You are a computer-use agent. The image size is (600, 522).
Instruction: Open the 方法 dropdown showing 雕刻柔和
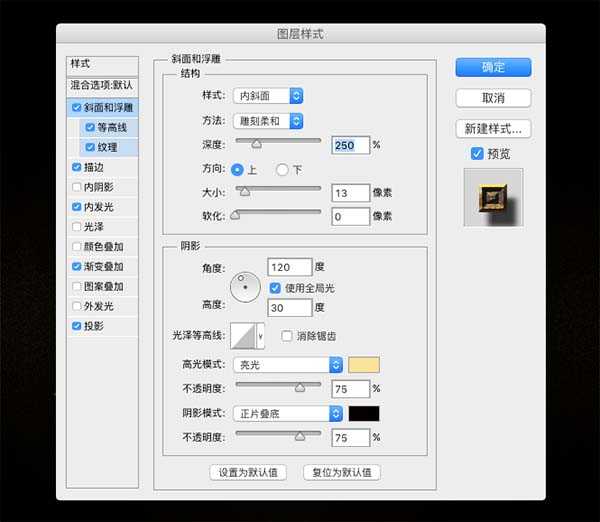click(x=268, y=121)
